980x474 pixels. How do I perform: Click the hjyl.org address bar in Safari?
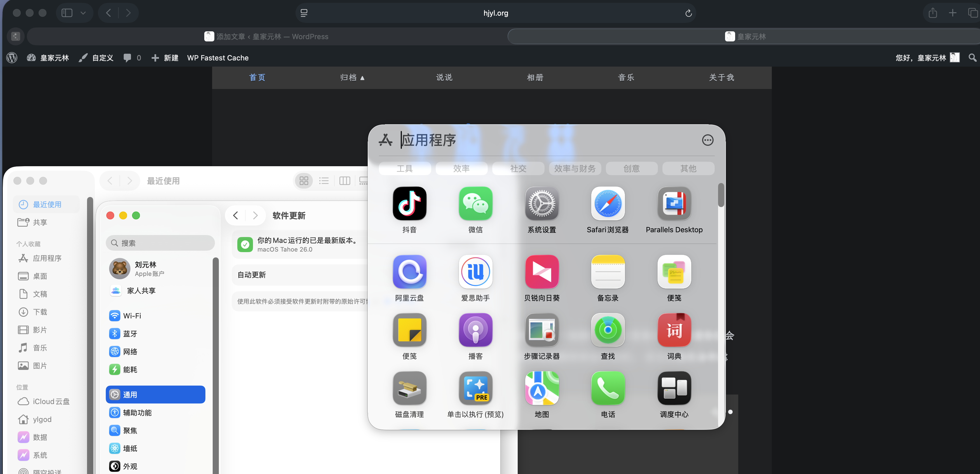pos(496,13)
